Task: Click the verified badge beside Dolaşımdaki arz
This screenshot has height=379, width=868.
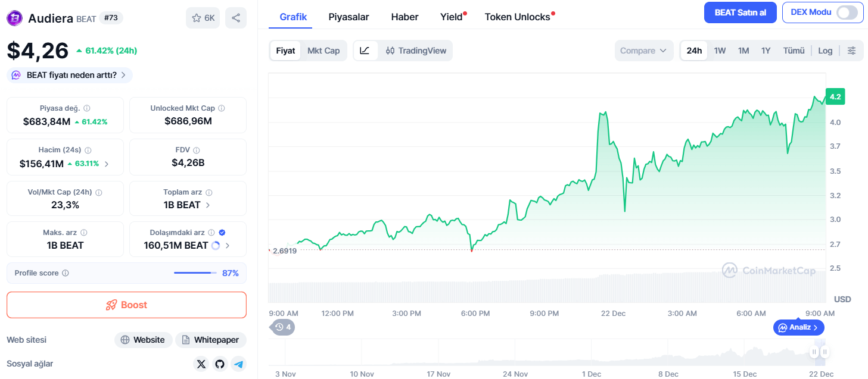Action: pyautogui.click(x=222, y=233)
